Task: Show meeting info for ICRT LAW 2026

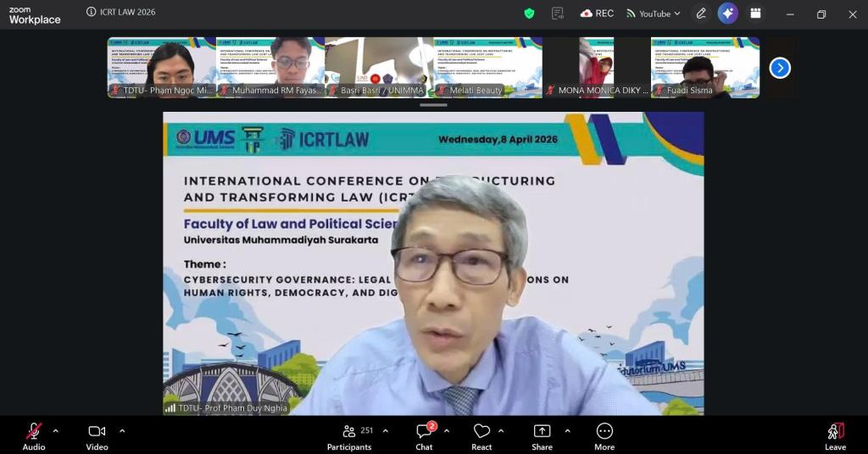Action: point(92,13)
